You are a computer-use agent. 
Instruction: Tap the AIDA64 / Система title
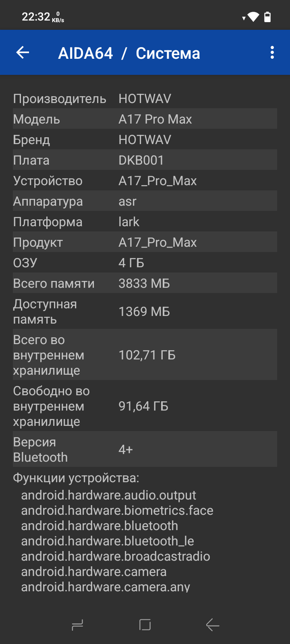pyautogui.click(x=129, y=53)
